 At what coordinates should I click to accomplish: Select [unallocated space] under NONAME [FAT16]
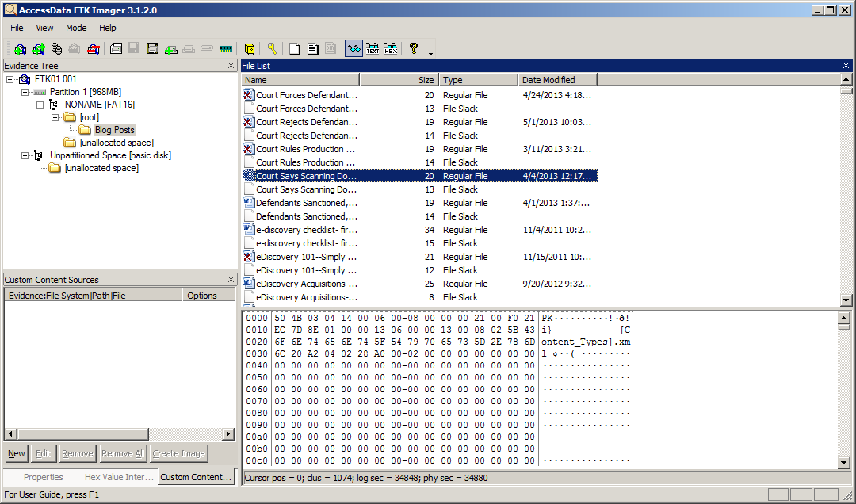click(117, 143)
